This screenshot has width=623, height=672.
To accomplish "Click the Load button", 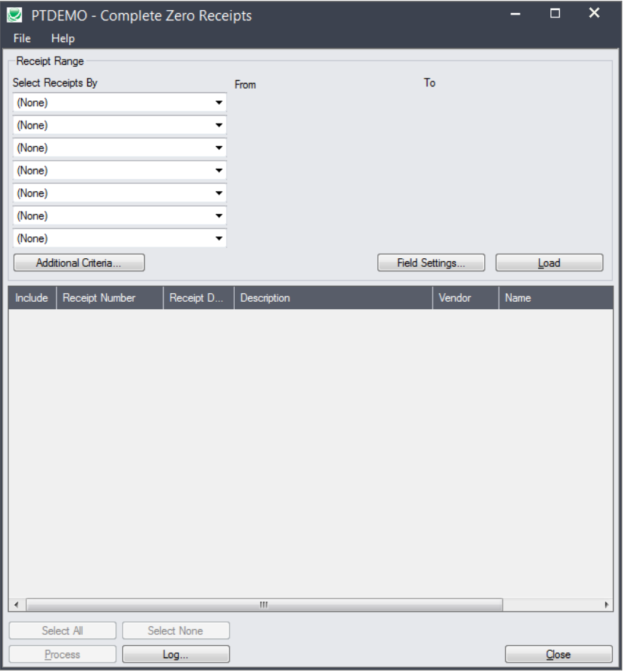I will (550, 263).
